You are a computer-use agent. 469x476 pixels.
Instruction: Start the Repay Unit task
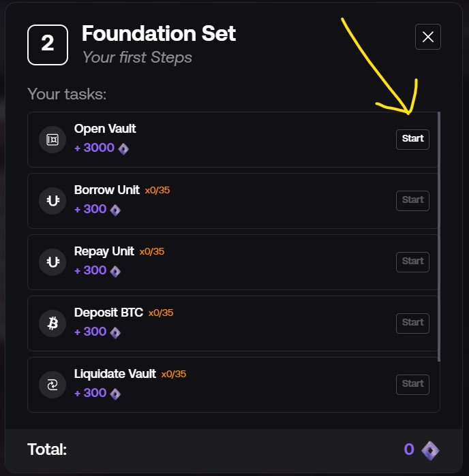tap(412, 262)
